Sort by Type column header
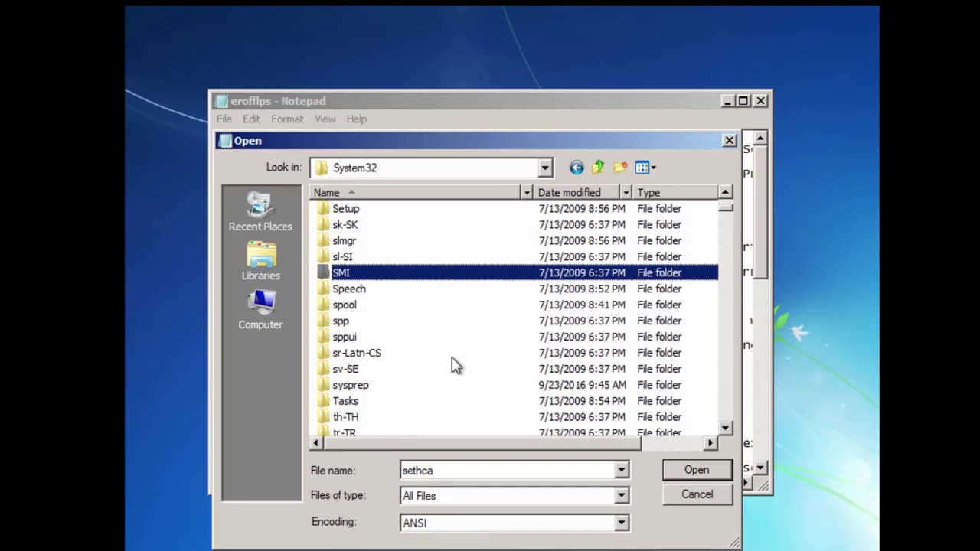The width and height of the screenshot is (980, 551). coord(675,192)
